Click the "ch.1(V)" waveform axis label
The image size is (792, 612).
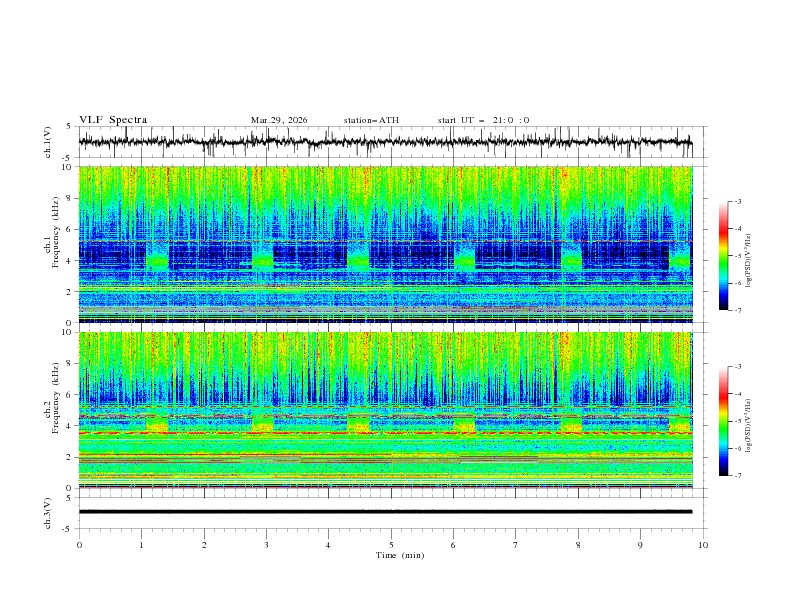click(48, 142)
